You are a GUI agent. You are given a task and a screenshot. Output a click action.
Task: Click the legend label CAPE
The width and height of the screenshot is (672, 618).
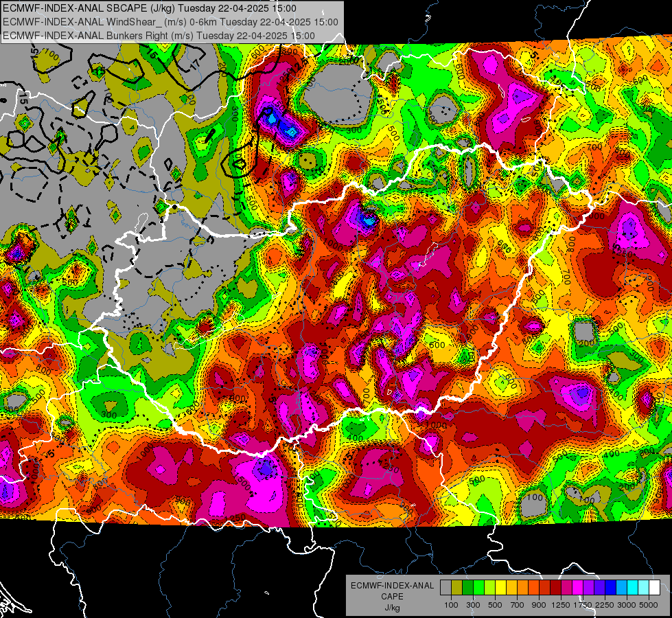pos(392,596)
